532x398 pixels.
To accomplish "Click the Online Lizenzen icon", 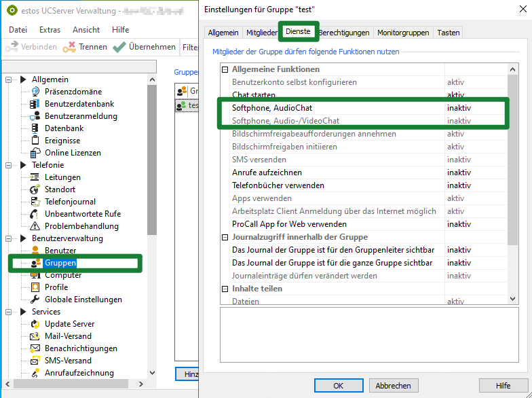I will [35, 153].
